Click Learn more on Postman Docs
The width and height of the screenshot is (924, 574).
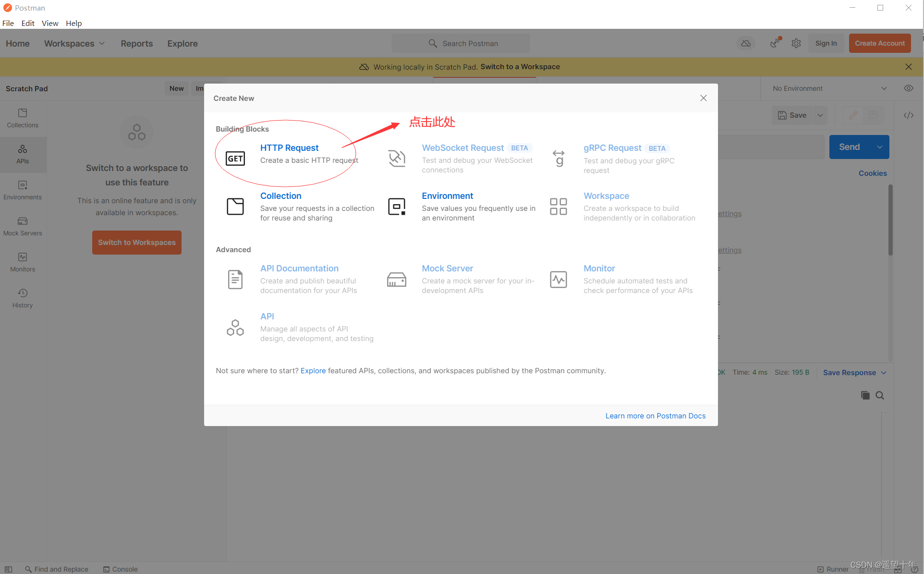655,416
